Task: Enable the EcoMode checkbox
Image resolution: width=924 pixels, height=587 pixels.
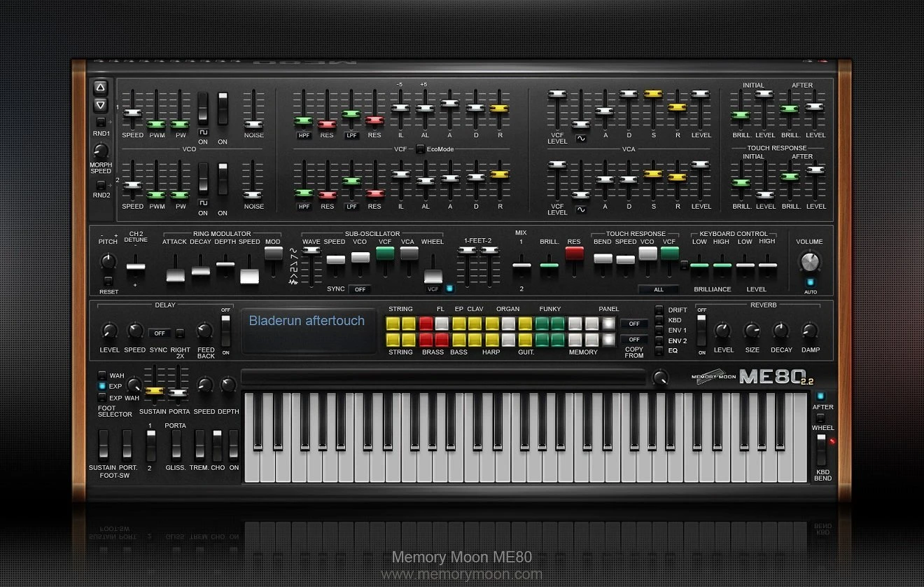Action: (x=420, y=149)
